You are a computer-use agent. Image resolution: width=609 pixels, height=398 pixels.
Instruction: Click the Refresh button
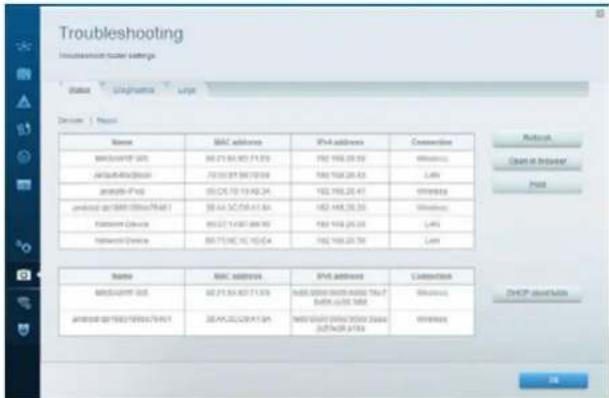point(537,138)
